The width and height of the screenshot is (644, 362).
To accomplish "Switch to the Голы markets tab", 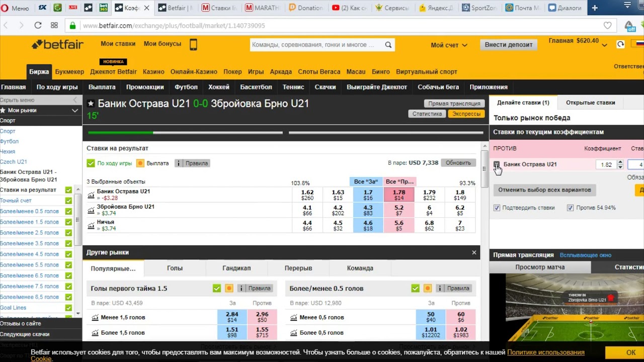I will click(x=175, y=268).
